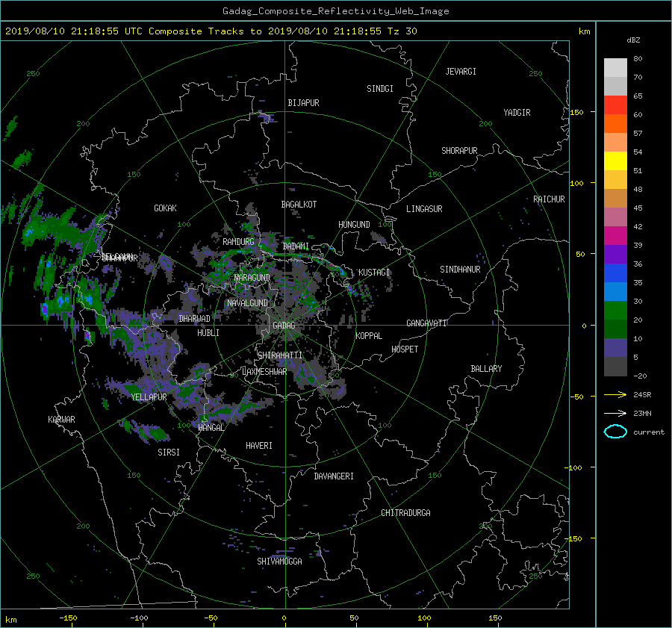The height and width of the screenshot is (628, 672).
Task: Click the JEVARGI map label
Action: 461,72
